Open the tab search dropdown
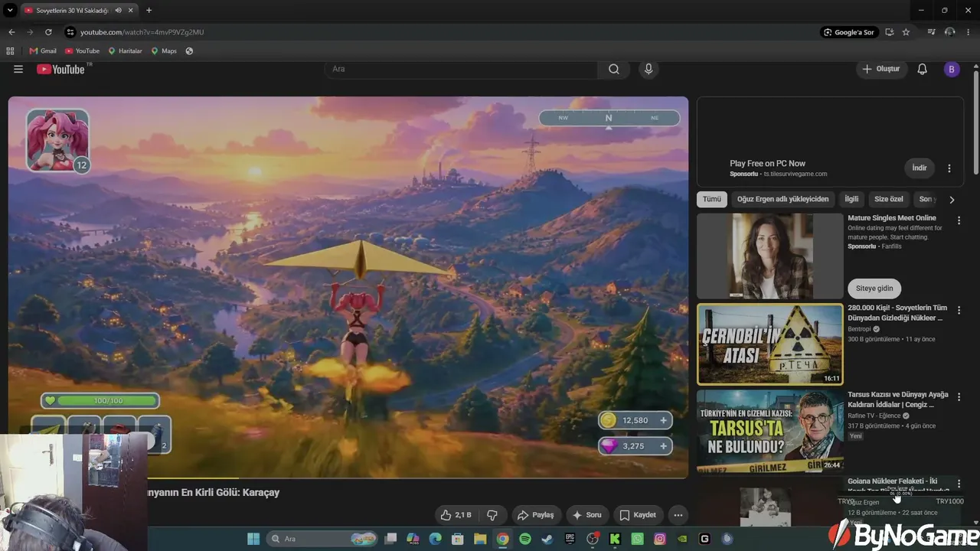This screenshot has width=980, height=551. click(x=10, y=10)
